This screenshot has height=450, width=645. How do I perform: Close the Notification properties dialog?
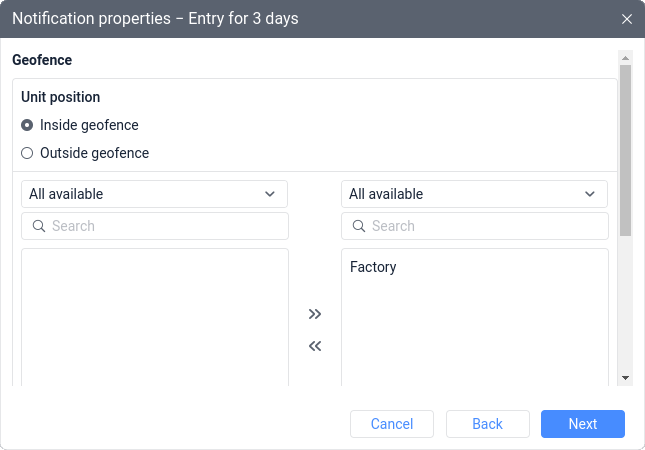[627, 19]
